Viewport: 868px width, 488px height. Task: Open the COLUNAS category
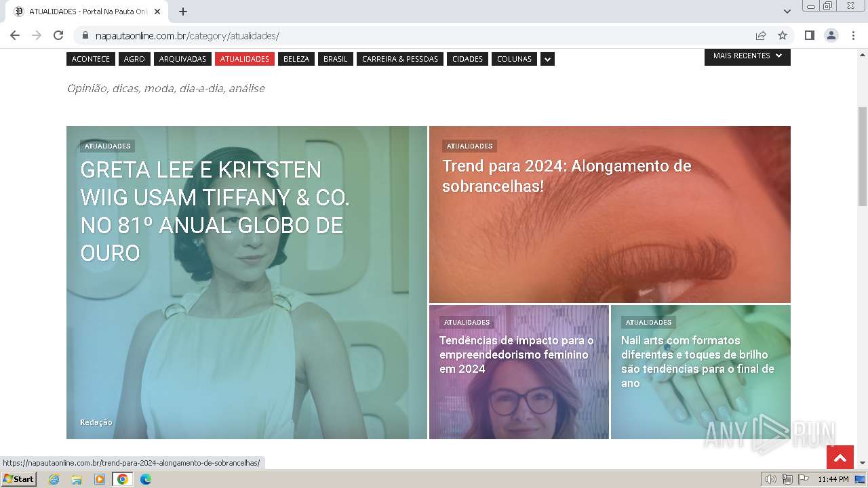click(x=515, y=59)
